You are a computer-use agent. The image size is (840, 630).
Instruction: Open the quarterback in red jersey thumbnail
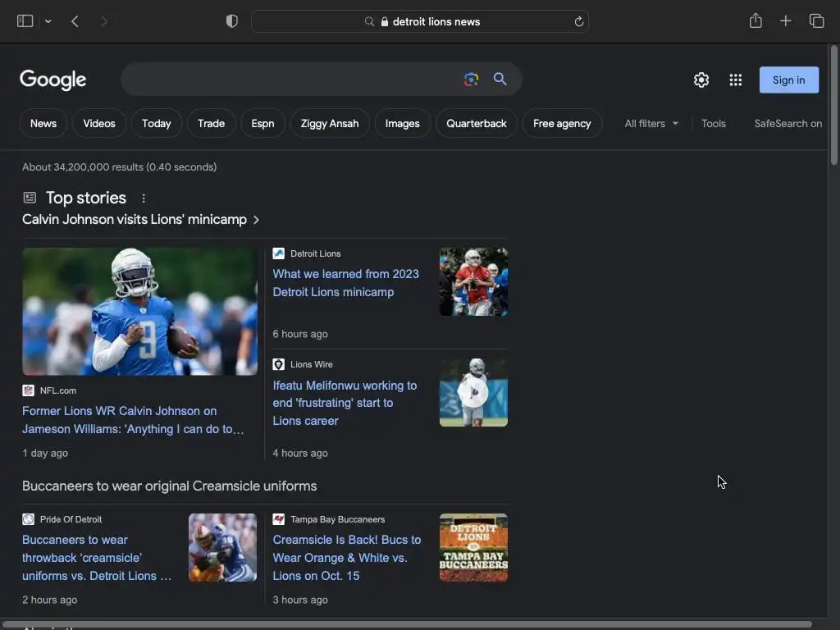[x=473, y=281]
